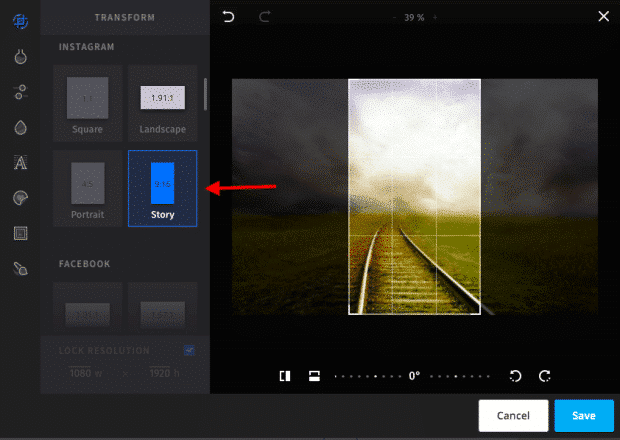Rotate image counter-clockwise
This screenshot has height=440, width=620.
tap(516, 376)
